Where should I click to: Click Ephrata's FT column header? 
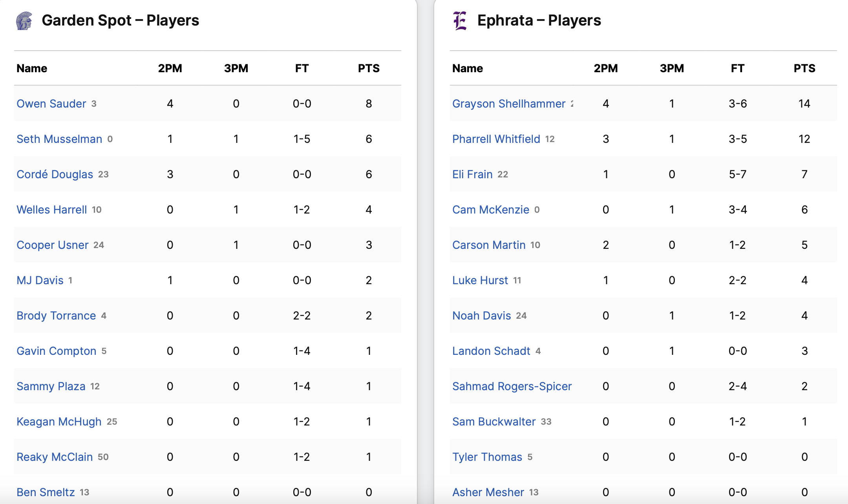click(737, 68)
